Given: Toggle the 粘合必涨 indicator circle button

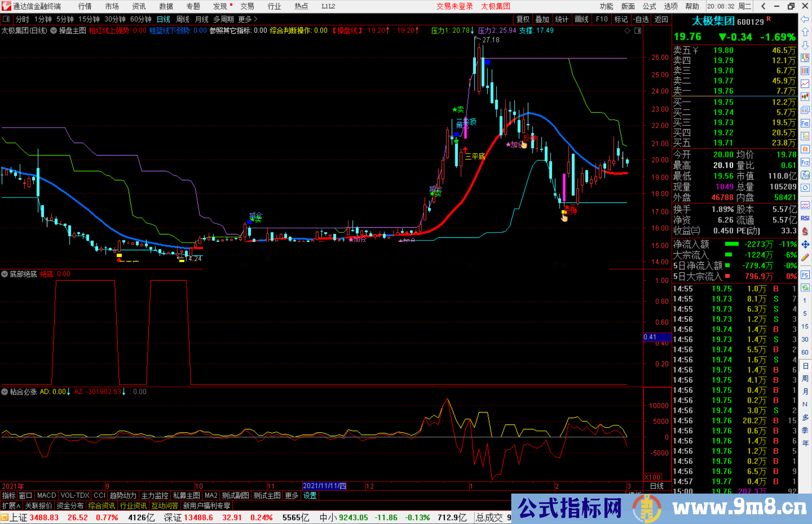Looking at the screenshot, I should (x=5, y=392).
